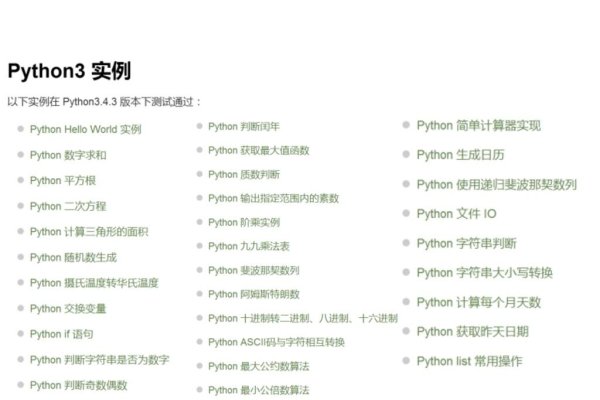
Task: Open Python 判断字符串是否为数字 link
Action: (99, 360)
